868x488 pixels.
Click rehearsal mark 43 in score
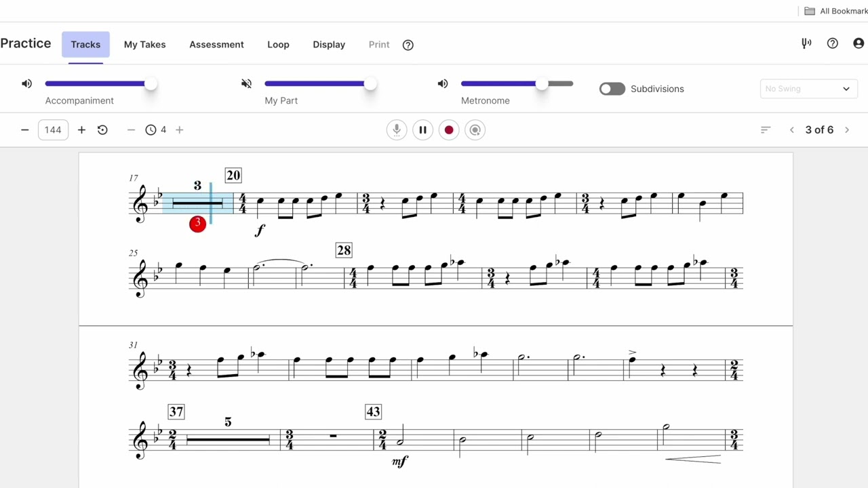point(373,411)
